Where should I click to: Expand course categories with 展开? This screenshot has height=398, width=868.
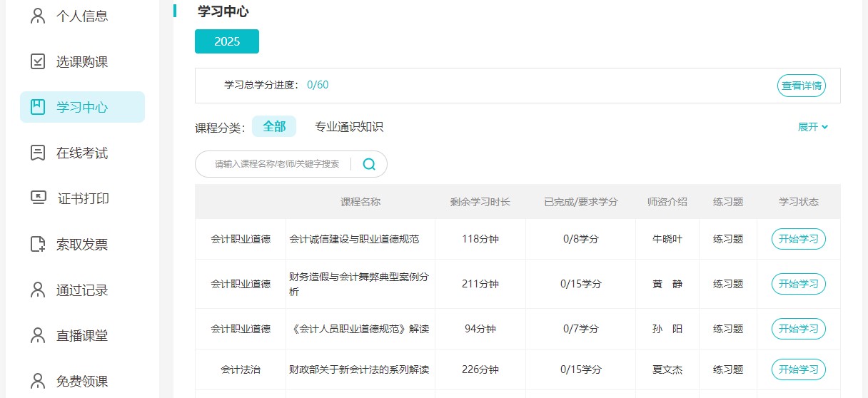coord(812,127)
